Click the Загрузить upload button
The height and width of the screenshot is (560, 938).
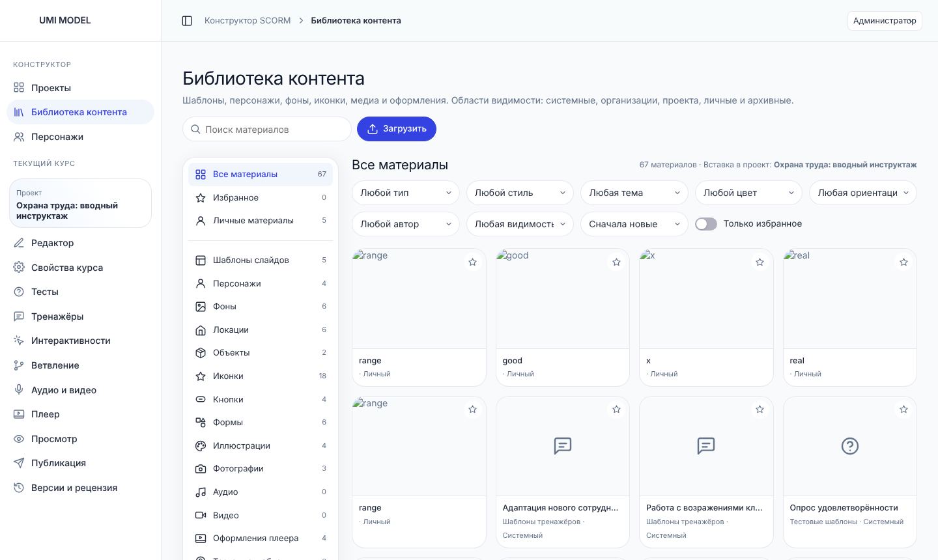(397, 129)
